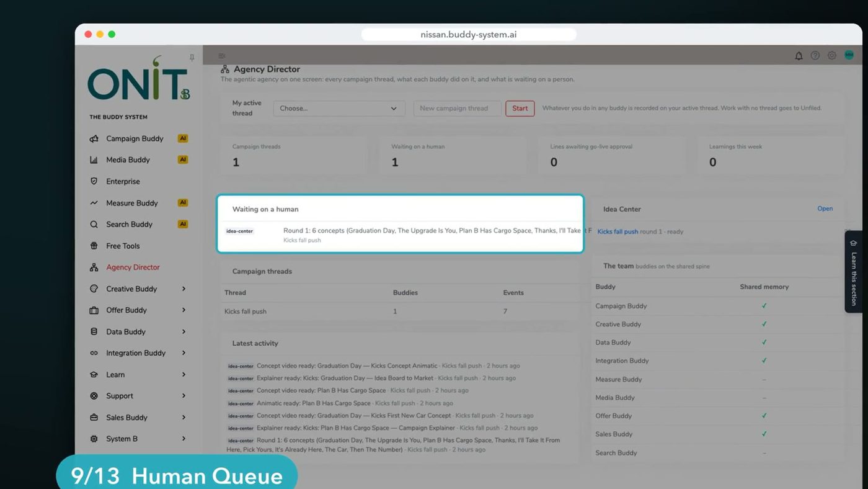Image resolution: width=868 pixels, height=489 pixels.
Task: Open Media Buddy bar chart icon
Action: (x=94, y=160)
